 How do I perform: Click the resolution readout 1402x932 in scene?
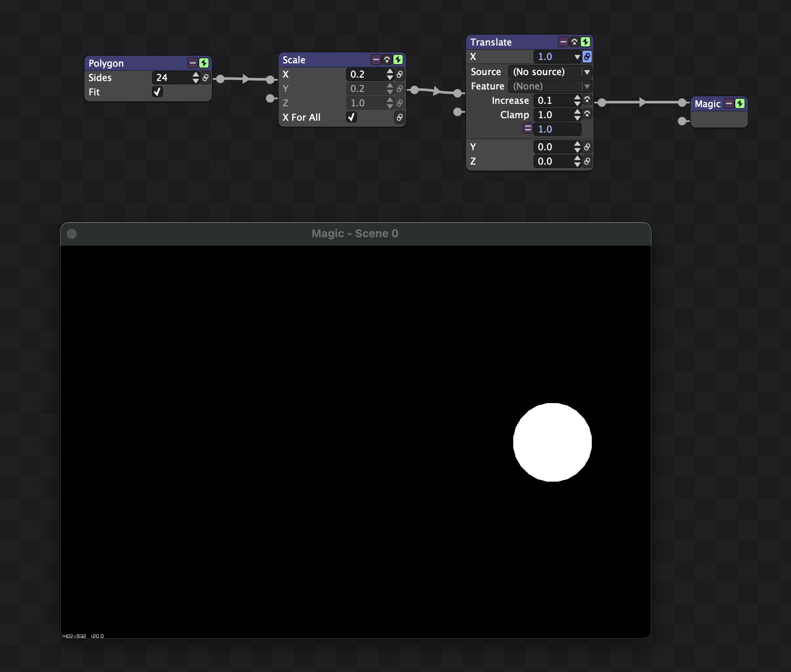pyautogui.click(x=74, y=636)
